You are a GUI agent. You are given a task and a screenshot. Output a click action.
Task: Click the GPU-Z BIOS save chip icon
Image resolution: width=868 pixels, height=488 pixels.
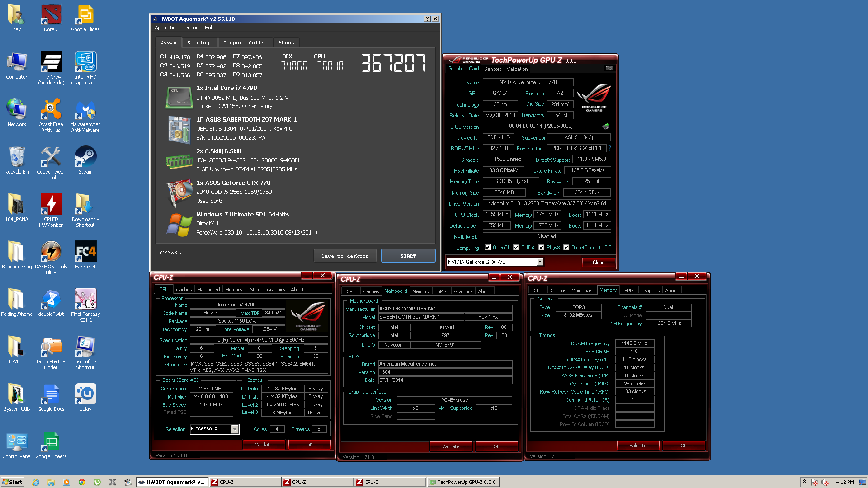pos(606,127)
